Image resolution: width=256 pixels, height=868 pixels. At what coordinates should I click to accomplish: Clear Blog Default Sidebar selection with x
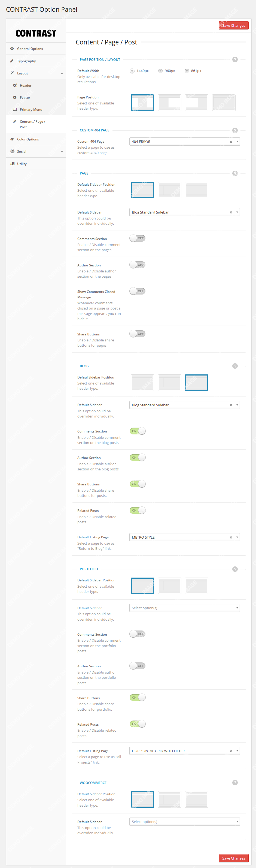coord(231,405)
